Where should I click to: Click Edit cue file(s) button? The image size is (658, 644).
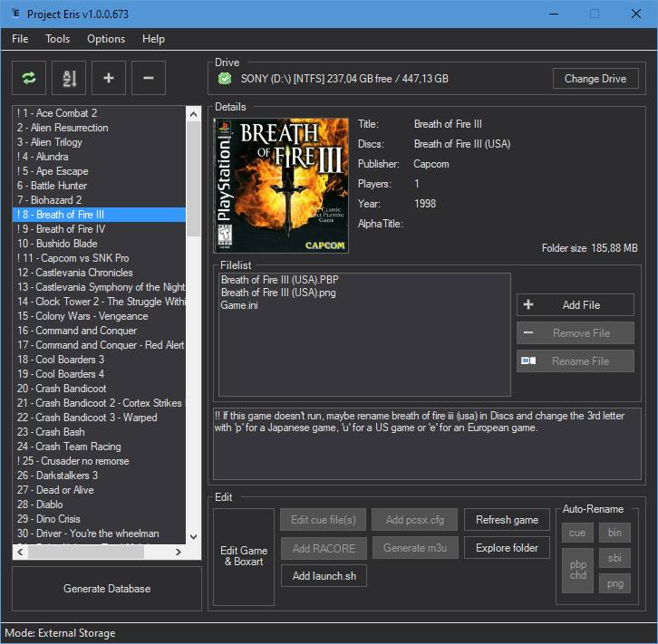[324, 520]
